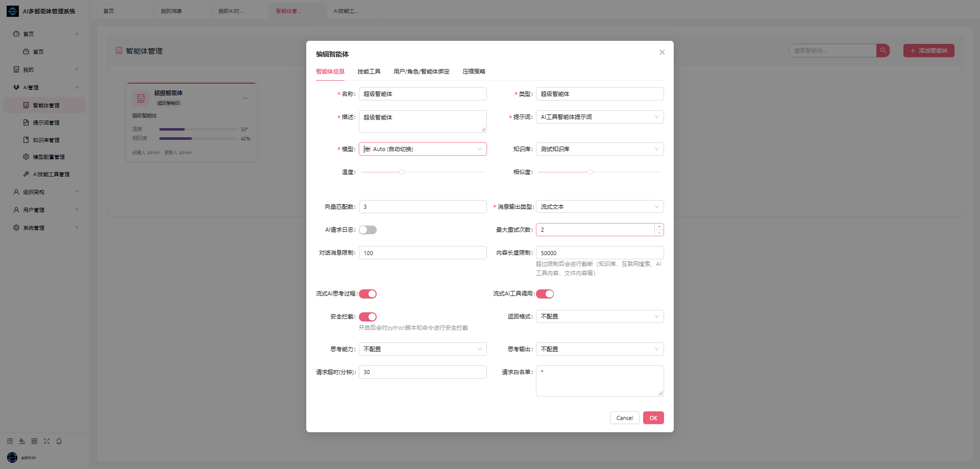Screen dimensions: 980x469
Task: Open the 压缩策略 tab
Action: tap(474, 71)
